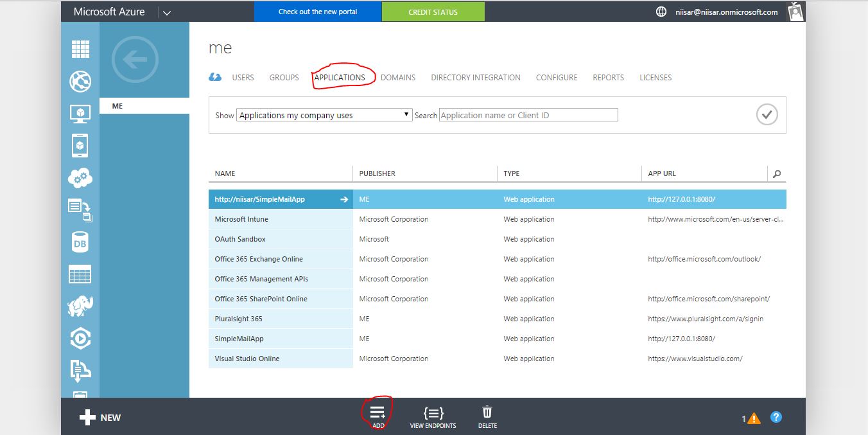Open Storage table icon in sidebar
The image size is (868, 435).
click(80, 274)
